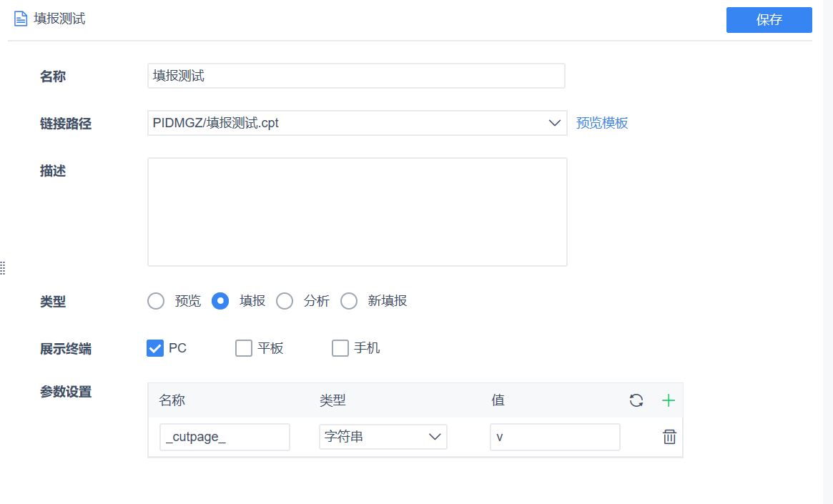Viewport: 833px width, 504px height.
Task: Enable the 手机 display terminal checkbox
Action: tap(340, 348)
